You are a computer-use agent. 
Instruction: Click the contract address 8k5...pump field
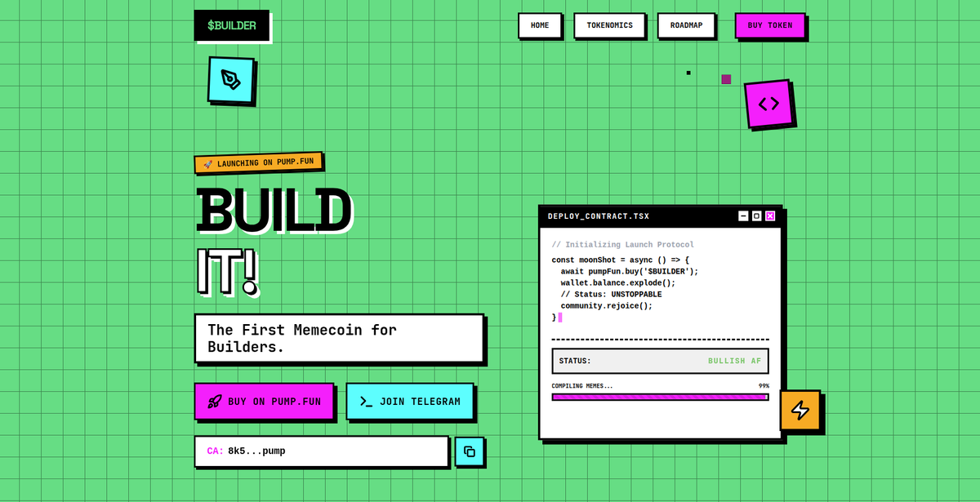(x=322, y=451)
